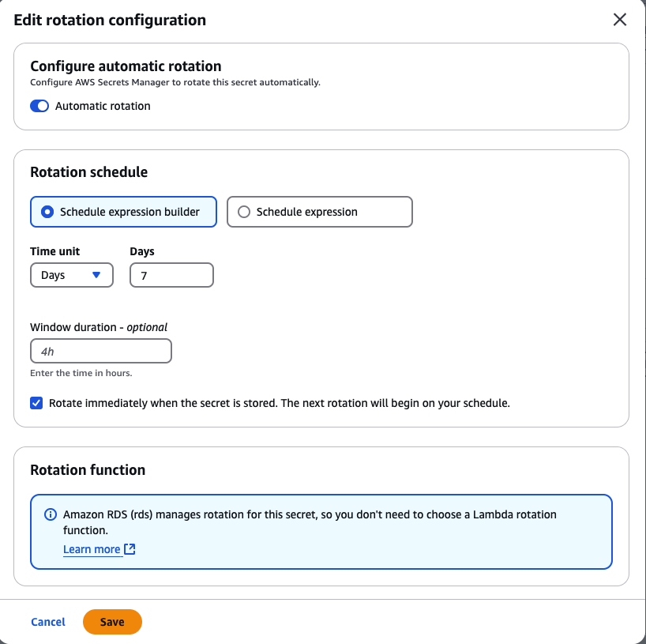Close the Edit rotation configuration dialog
This screenshot has height=644, width=646.
click(x=620, y=20)
